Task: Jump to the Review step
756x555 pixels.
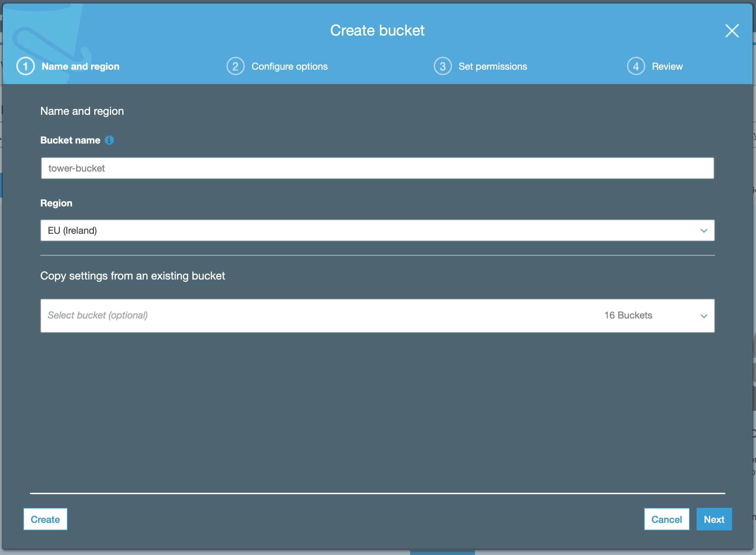Action: click(x=667, y=66)
